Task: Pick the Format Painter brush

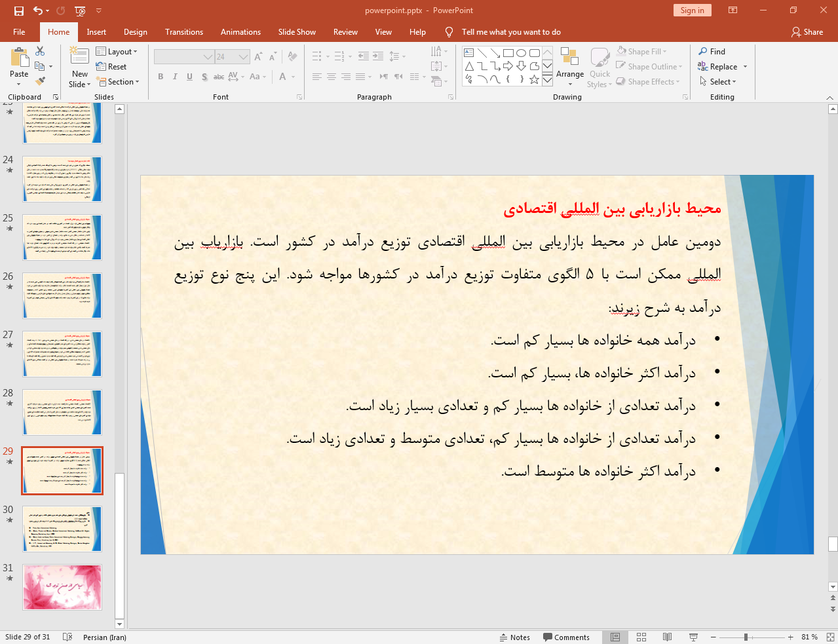Action: click(x=40, y=81)
